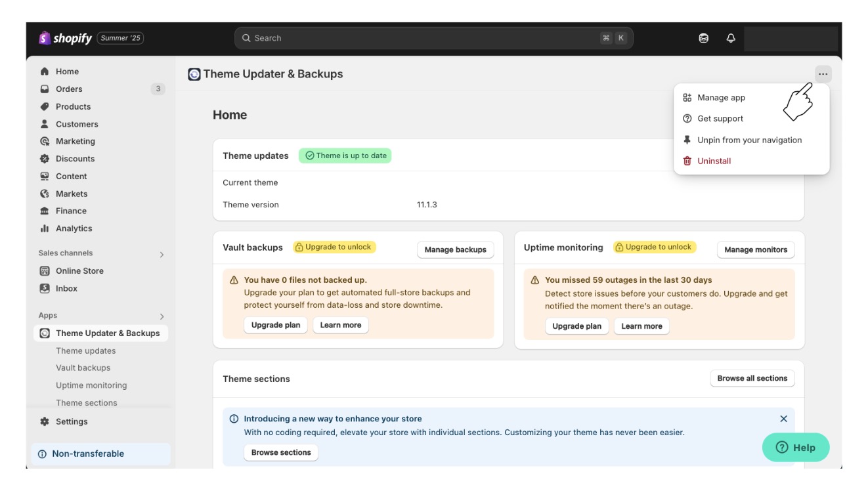Click the Orders count badge 3
This screenshot has height=489, width=868.
click(x=158, y=89)
